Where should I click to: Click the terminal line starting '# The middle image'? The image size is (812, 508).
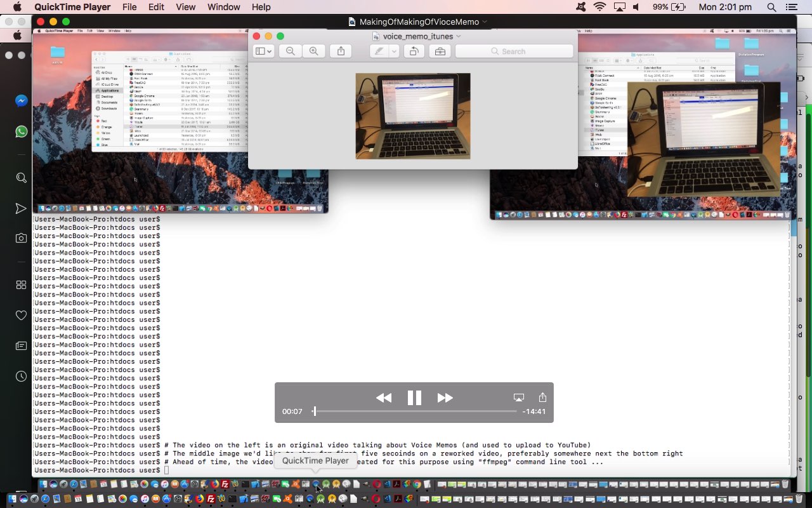423,453
